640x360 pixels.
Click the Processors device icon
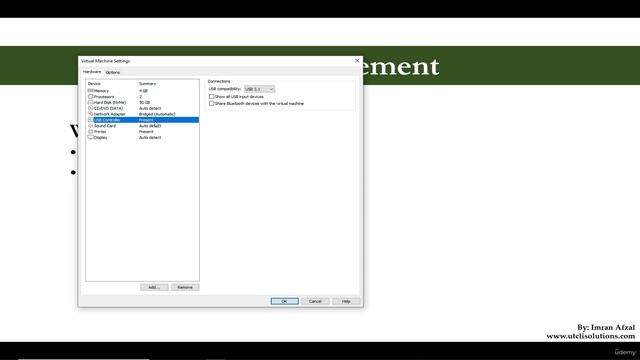[91, 96]
